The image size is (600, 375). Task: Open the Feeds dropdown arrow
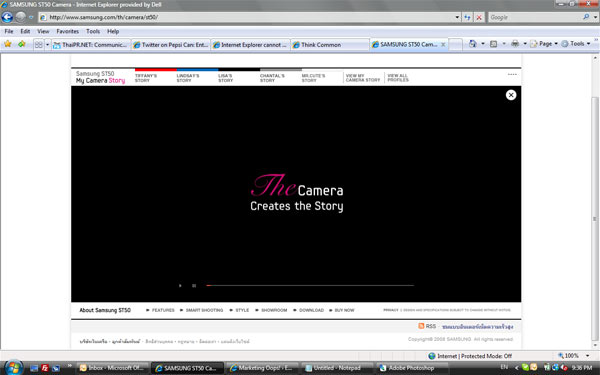click(504, 44)
